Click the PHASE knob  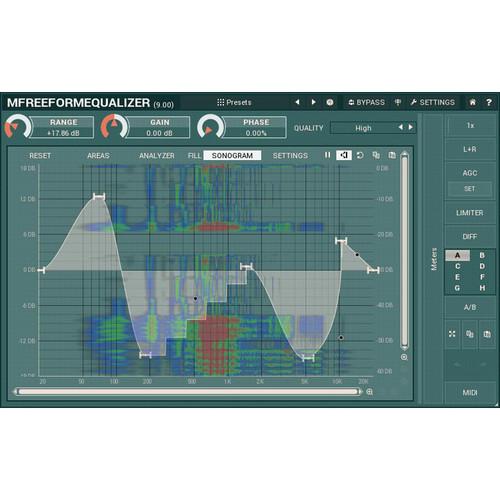point(210,127)
